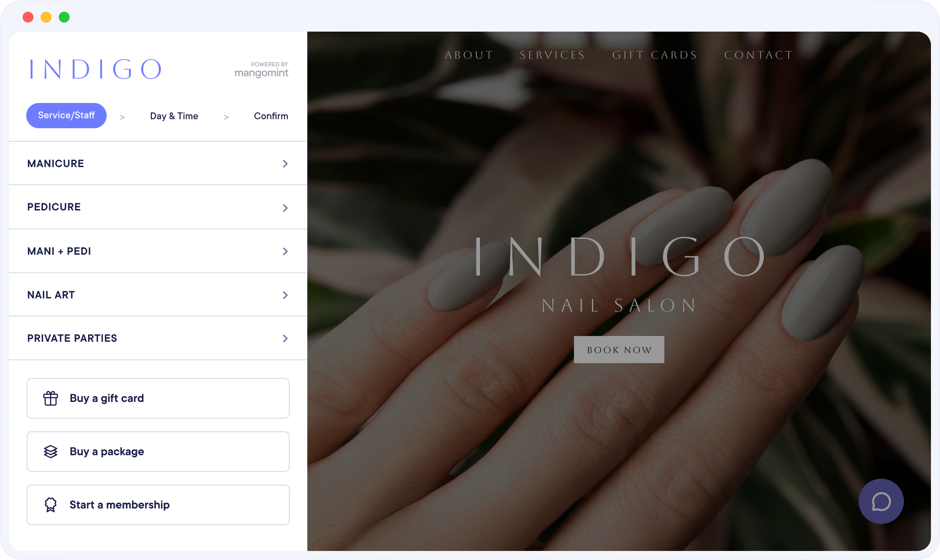Click the green window maximize dot
This screenshot has height=560, width=940.
click(x=64, y=17)
